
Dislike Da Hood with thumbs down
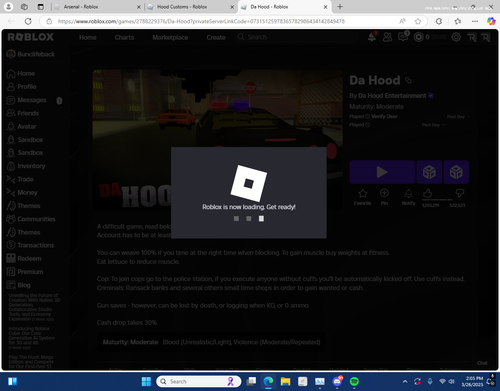(x=459, y=193)
